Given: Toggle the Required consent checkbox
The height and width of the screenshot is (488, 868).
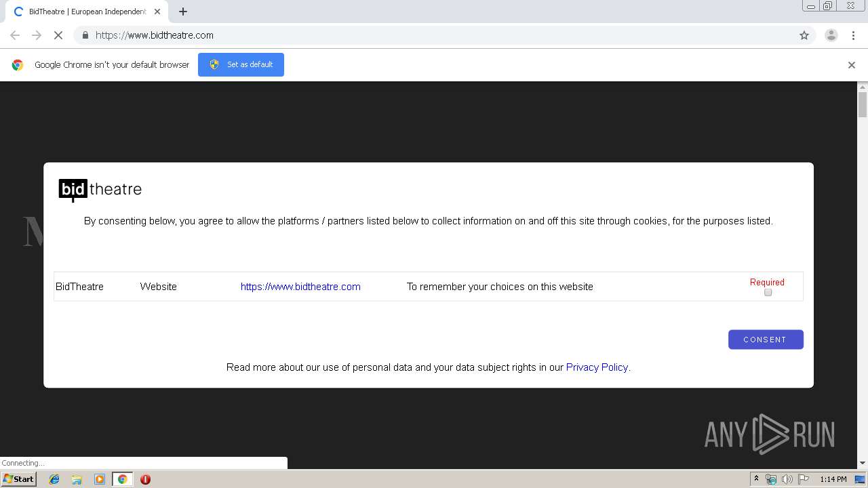Looking at the screenshot, I should [768, 293].
